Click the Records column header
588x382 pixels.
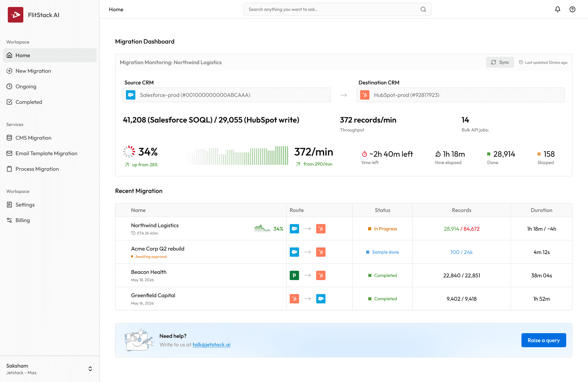tap(461, 210)
